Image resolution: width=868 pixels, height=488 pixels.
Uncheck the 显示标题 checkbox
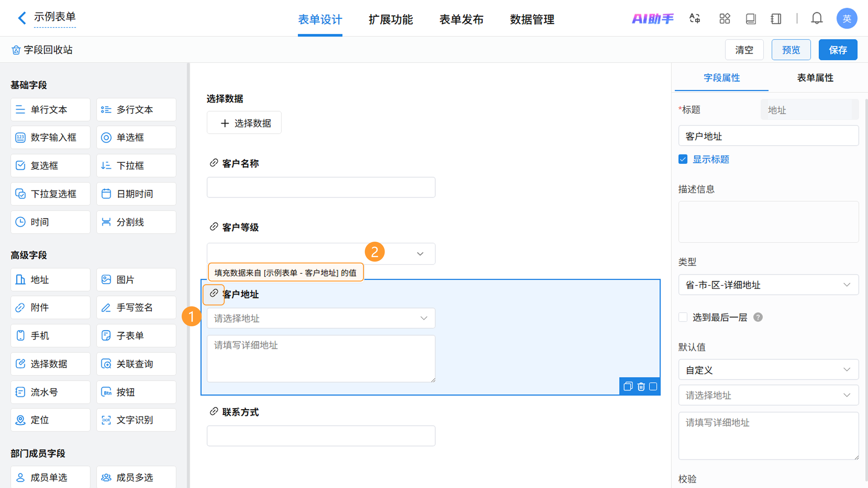(x=683, y=159)
